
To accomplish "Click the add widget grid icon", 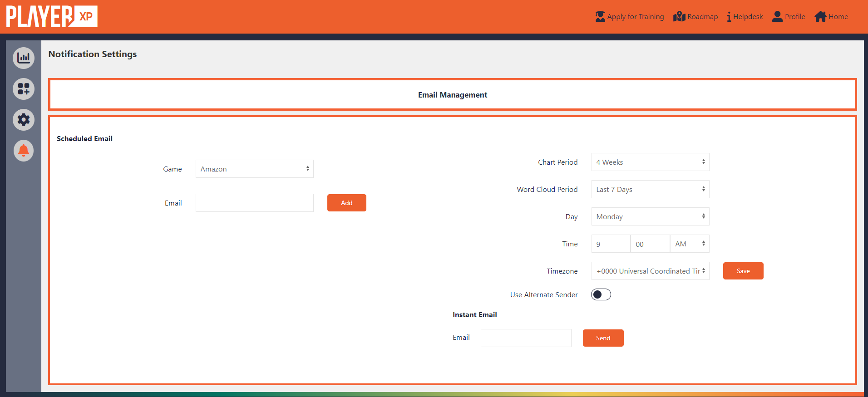I will click(x=24, y=89).
